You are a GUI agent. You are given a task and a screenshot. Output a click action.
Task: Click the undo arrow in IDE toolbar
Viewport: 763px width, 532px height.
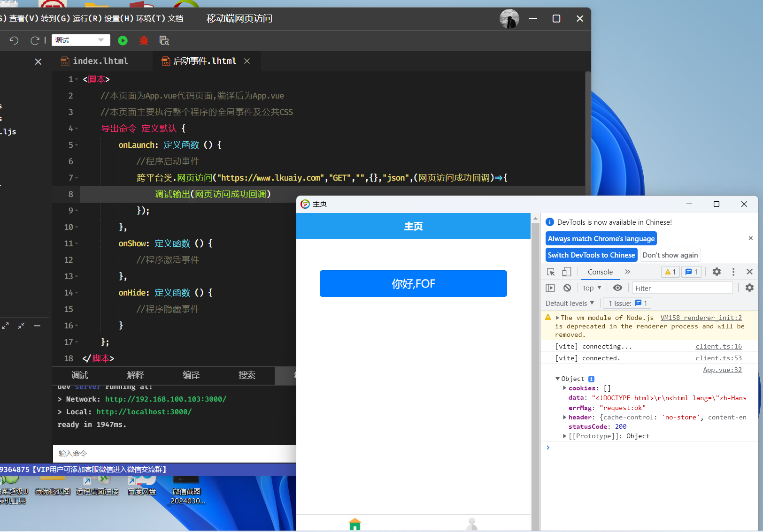14,40
